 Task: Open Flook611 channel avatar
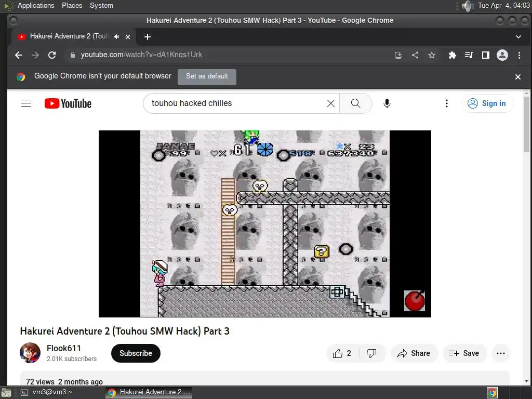coord(30,353)
